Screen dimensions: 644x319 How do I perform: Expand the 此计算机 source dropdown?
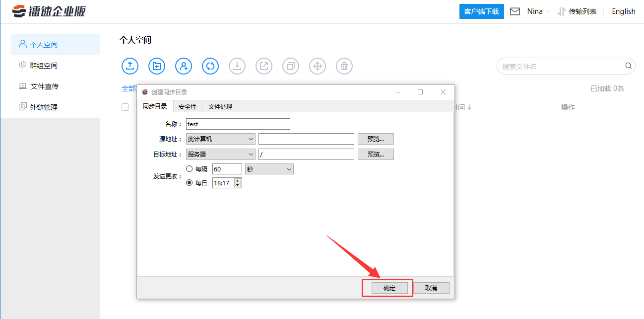[220, 139]
